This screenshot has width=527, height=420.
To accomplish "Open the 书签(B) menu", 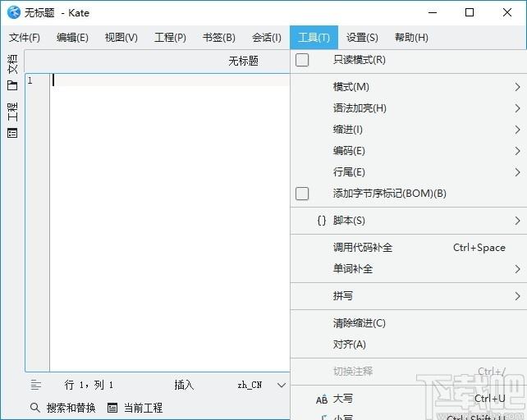I will [x=219, y=37].
